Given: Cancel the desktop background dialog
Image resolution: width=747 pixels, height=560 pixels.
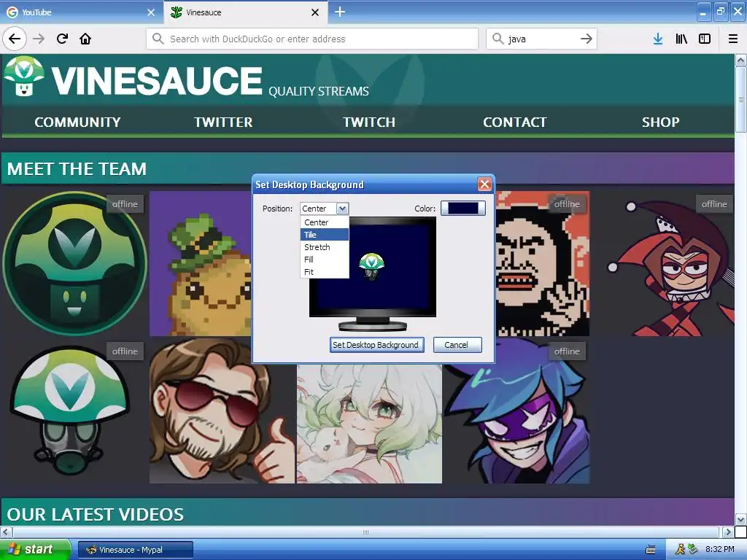Looking at the screenshot, I should pos(457,345).
